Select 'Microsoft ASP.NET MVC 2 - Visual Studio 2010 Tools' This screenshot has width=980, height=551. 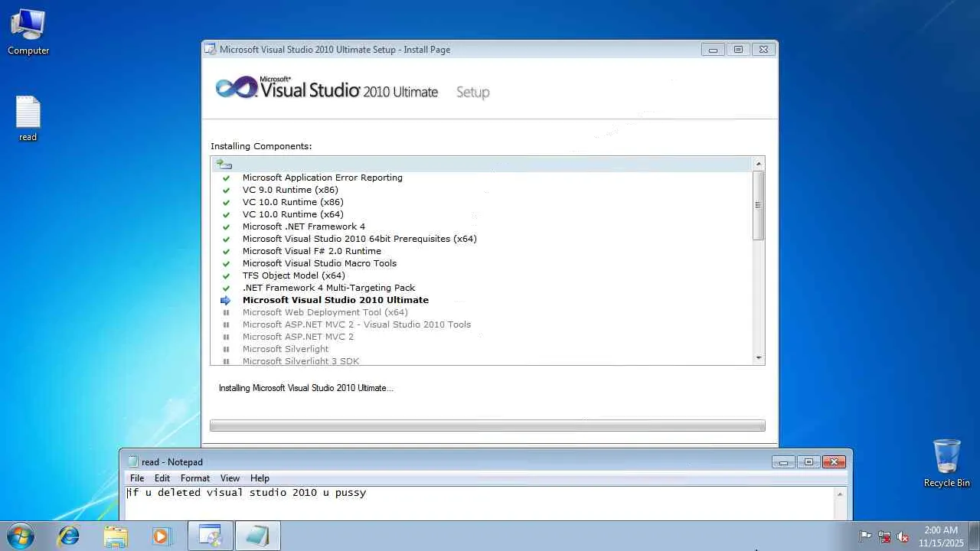coord(482,324)
